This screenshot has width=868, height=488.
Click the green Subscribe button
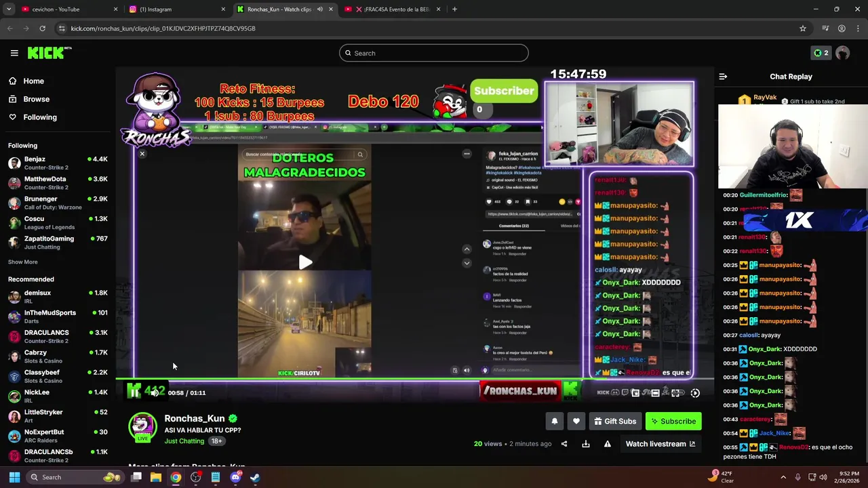[673, 422]
